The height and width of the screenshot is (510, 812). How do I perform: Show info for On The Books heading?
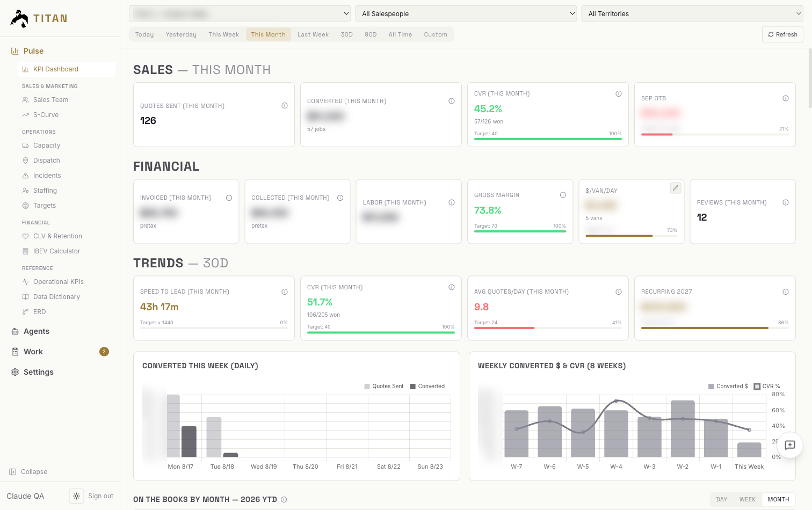pos(284,499)
